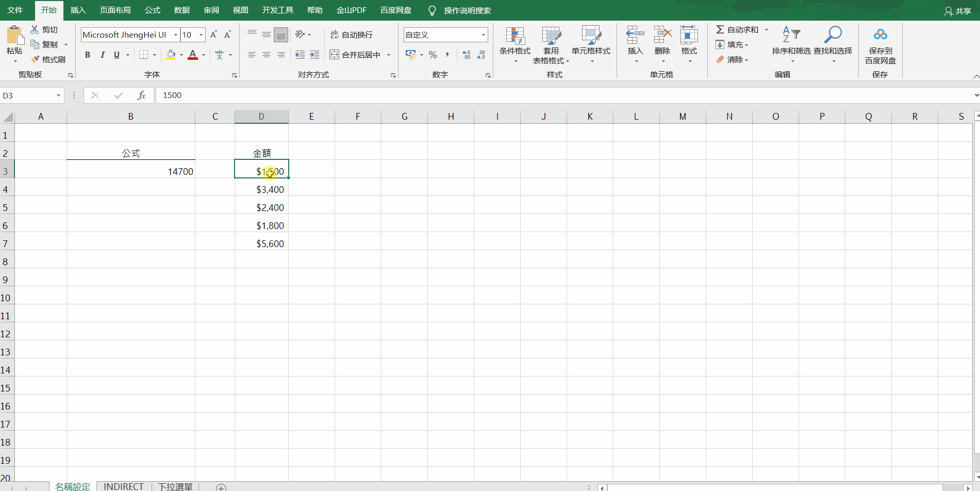This screenshot has width=980, height=491.
Task: Add a new sheet with plus button
Action: pyautogui.click(x=221, y=487)
